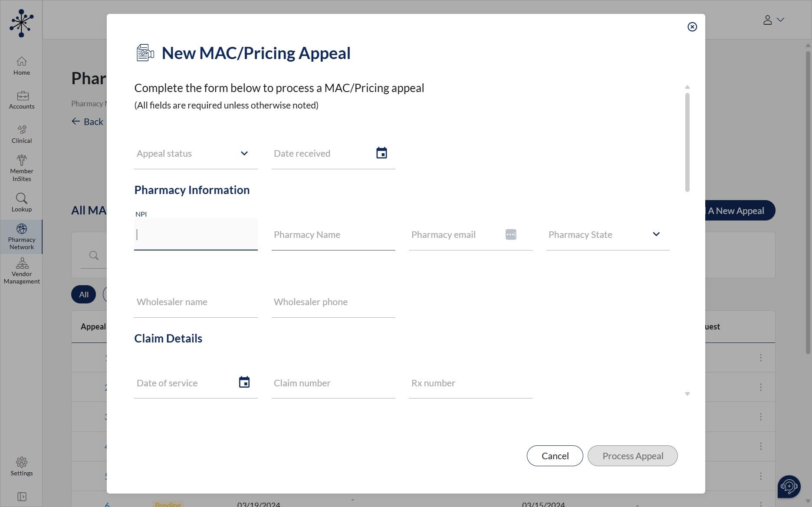Expand the Pharmacy State dropdown
Screen dimensions: 812x507
[656, 234]
